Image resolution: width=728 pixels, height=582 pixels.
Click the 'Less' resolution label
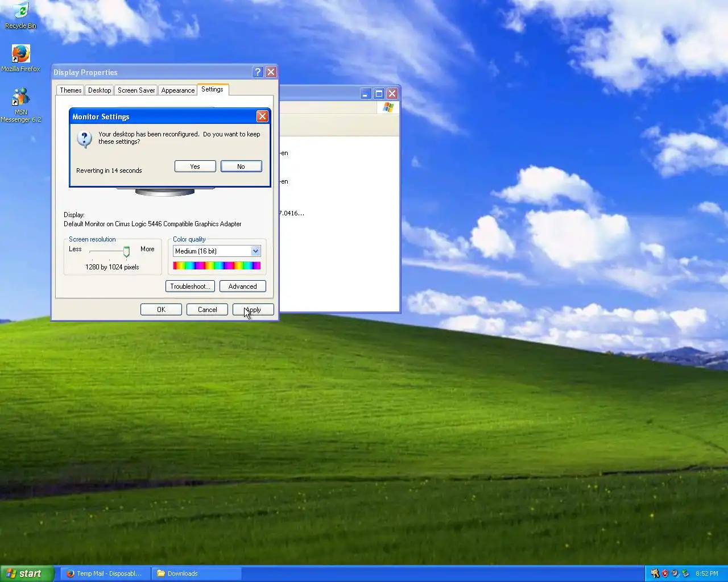75,249
